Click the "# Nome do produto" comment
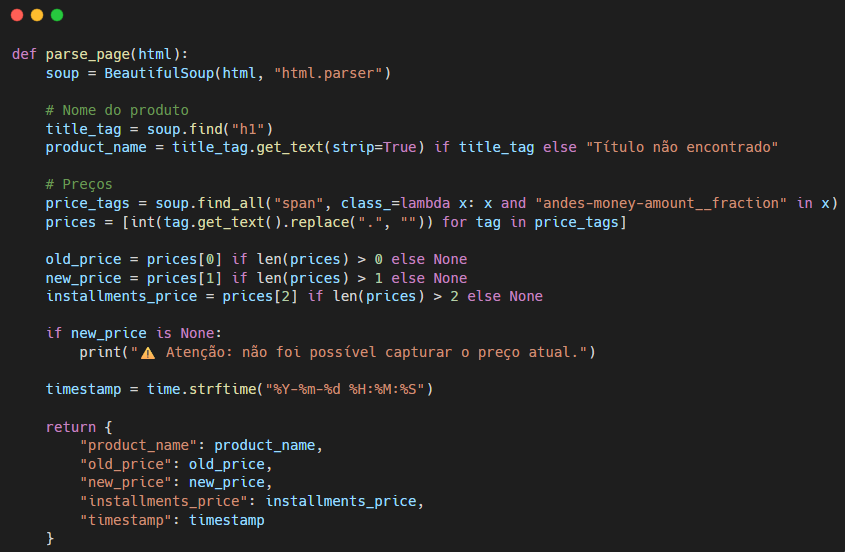 117,110
